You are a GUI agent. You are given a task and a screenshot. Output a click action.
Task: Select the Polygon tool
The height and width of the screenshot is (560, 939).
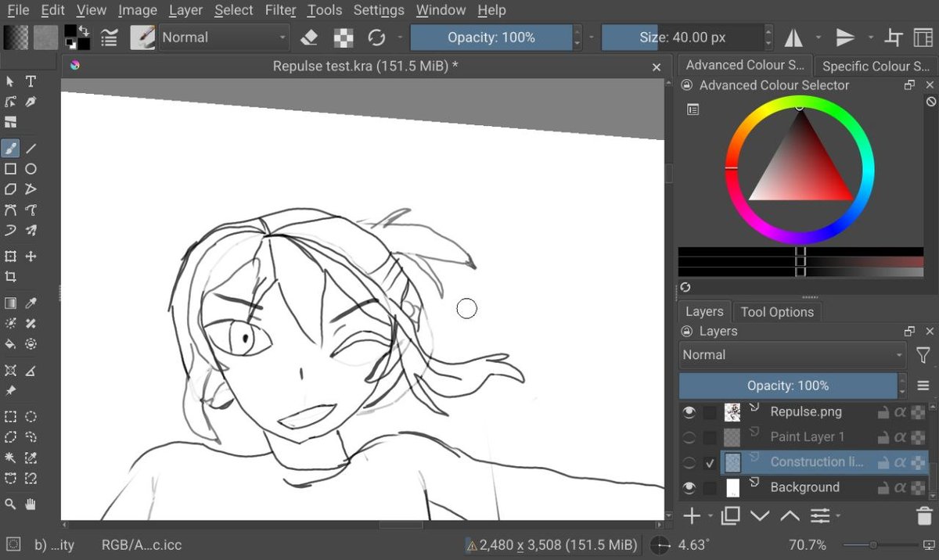10,188
